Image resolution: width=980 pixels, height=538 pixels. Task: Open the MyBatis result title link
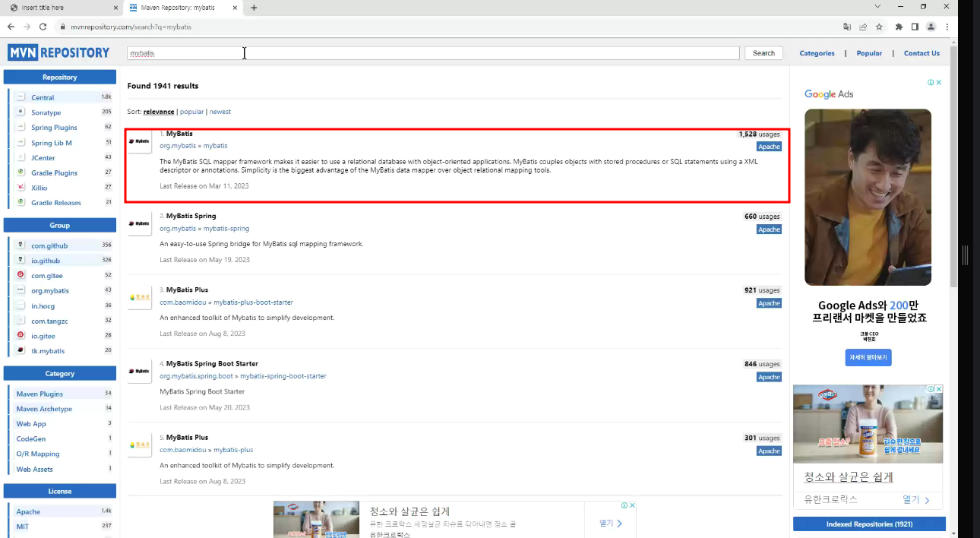point(179,134)
